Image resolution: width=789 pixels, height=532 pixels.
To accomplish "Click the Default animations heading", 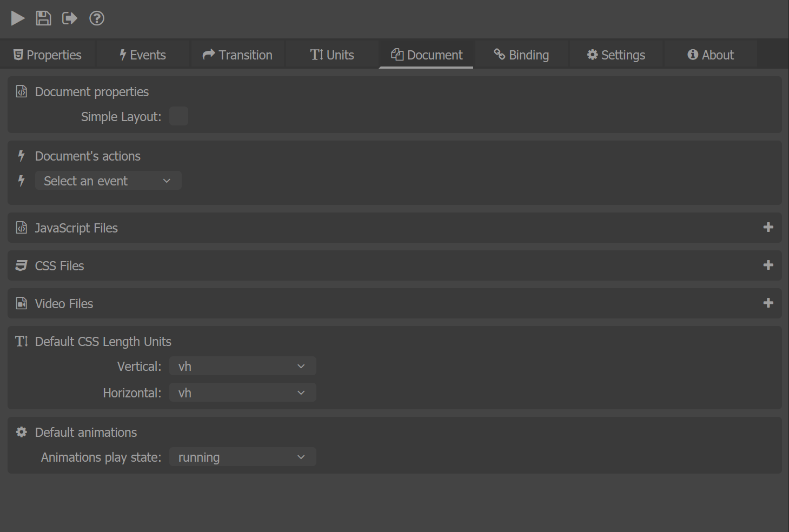I will point(86,432).
